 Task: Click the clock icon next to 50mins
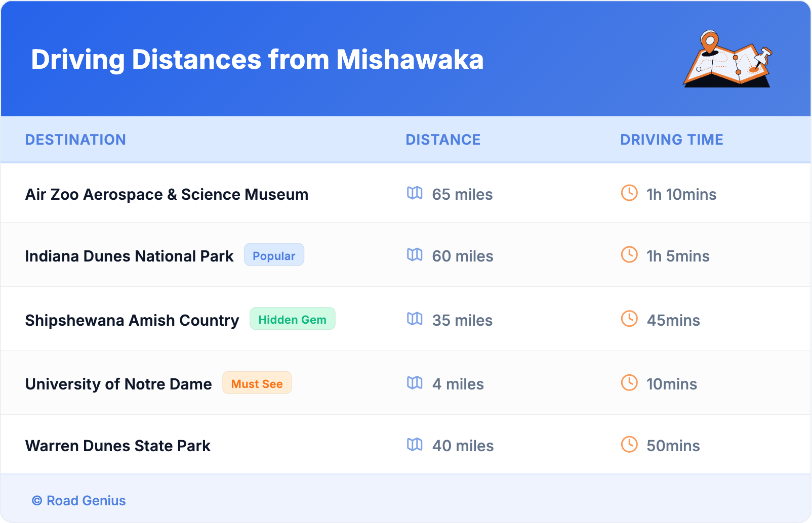coord(629,445)
